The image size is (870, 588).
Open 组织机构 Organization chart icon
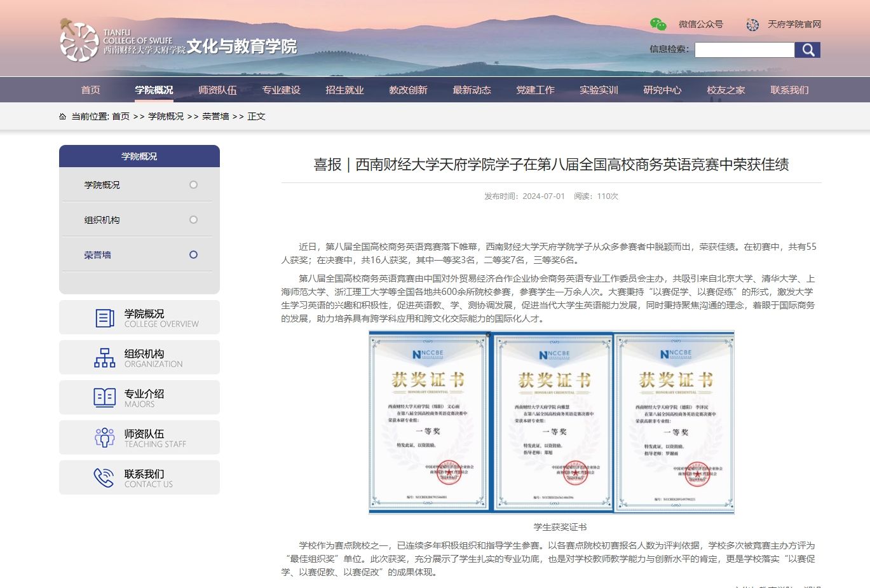tap(104, 358)
